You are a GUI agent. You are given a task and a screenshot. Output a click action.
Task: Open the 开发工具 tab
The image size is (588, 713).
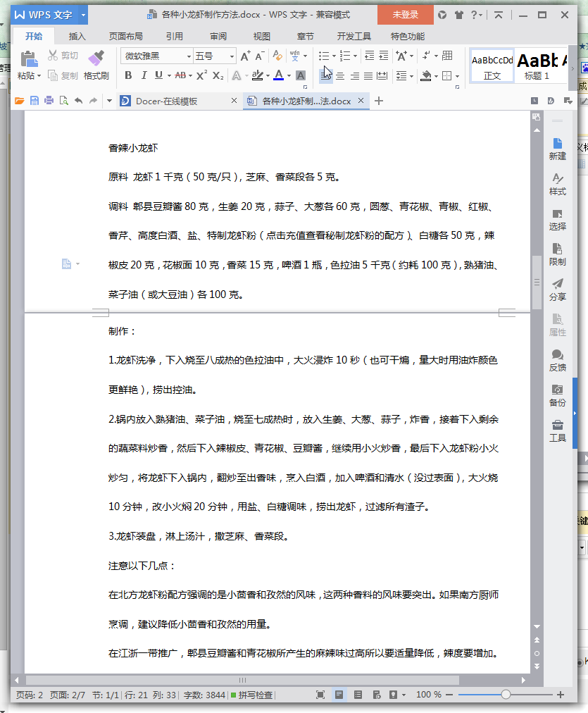pos(354,37)
